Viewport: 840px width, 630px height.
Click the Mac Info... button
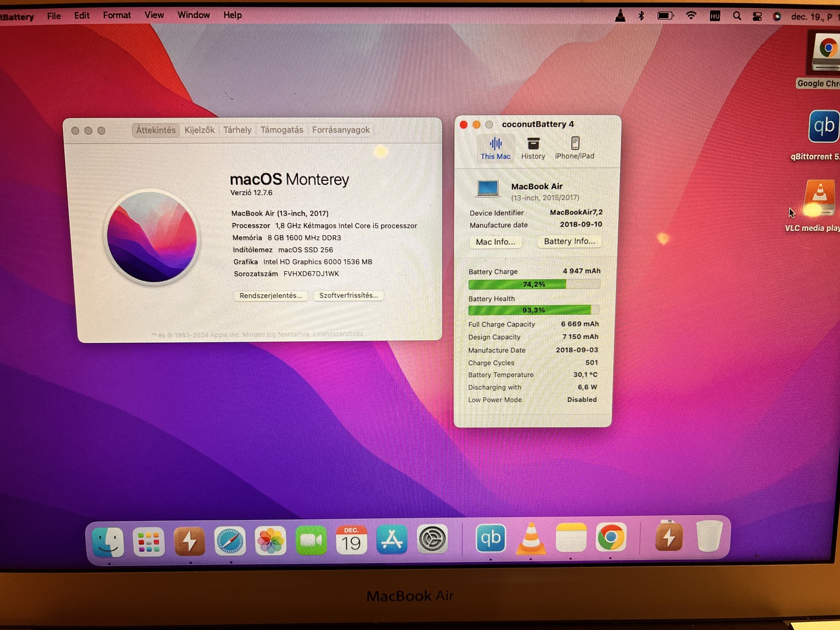[495, 242]
